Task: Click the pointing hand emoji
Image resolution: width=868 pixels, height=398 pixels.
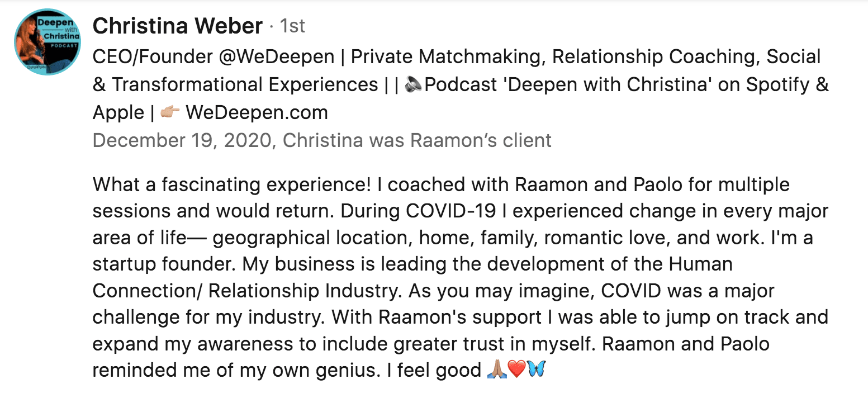Action: pos(170,112)
